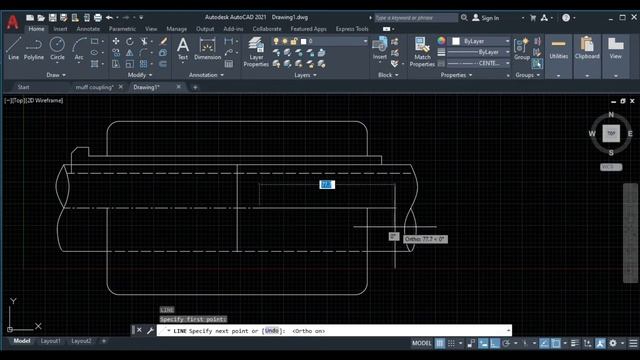This screenshot has height=360, width=640.
Task: Switch to the Parametric ribbon tab
Action: (122, 29)
